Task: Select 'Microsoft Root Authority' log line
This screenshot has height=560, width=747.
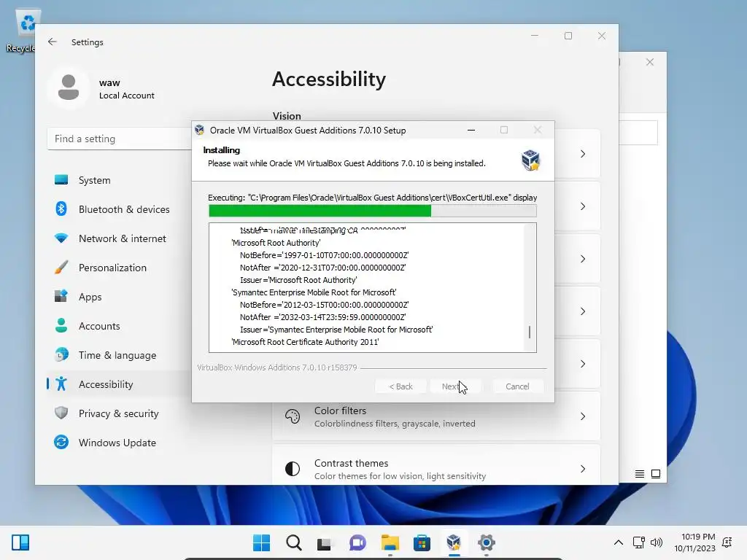Action: click(276, 243)
